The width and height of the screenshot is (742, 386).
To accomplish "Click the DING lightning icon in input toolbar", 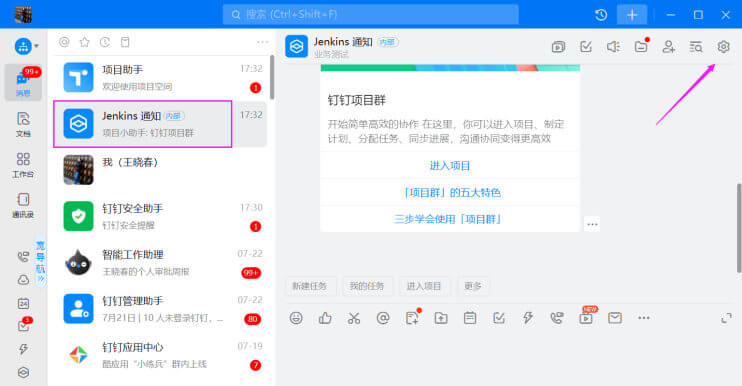I will pos(528,318).
